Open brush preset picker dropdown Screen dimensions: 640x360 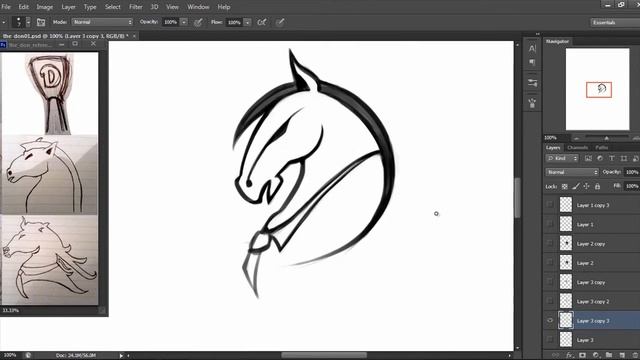tap(28, 22)
